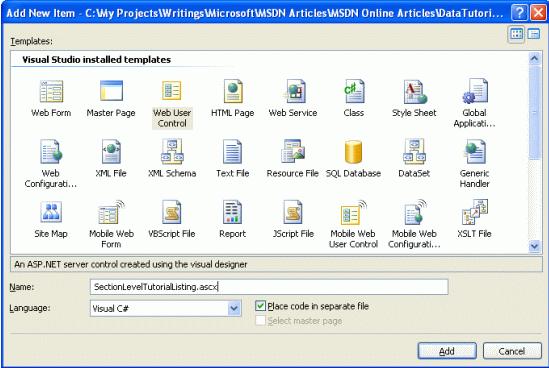Click the templates list scroll up arrow

coord(534,58)
